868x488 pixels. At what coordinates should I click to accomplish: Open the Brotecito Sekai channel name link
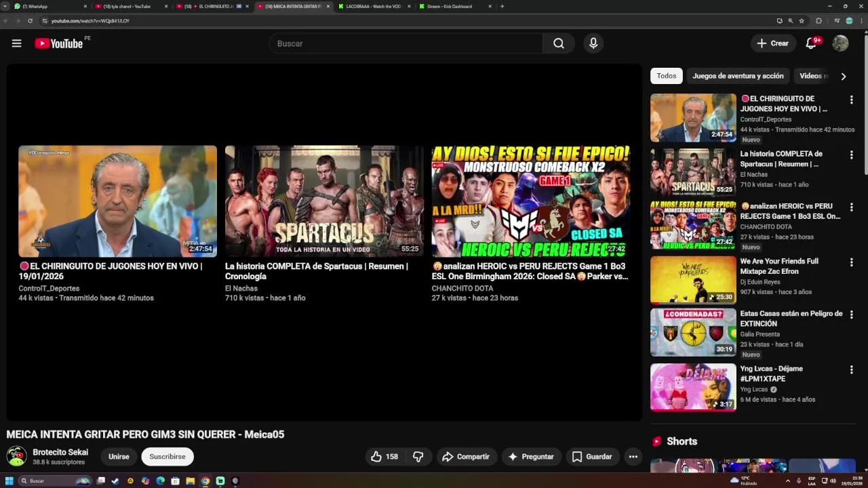pos(60,452)
